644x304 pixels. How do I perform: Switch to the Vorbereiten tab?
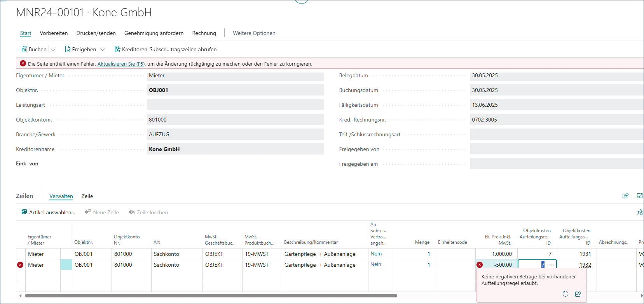[54, 33]
